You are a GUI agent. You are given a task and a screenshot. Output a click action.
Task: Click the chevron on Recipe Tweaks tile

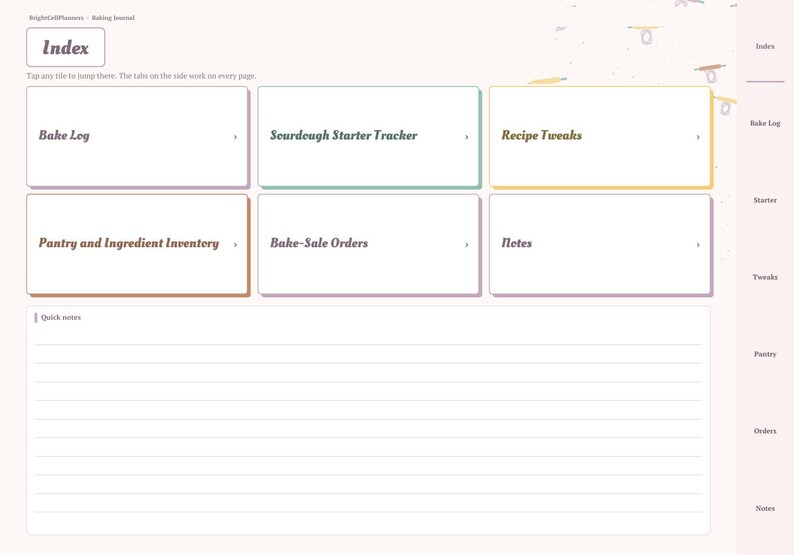[698, 137]
